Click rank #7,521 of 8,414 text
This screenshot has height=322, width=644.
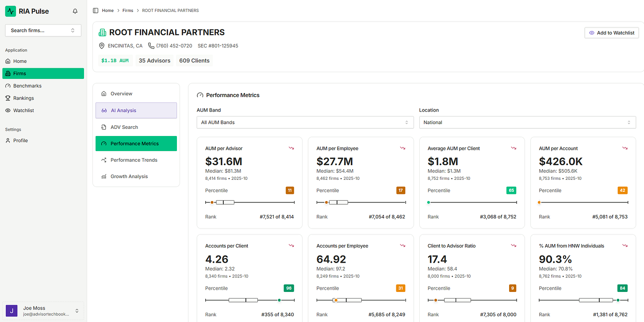[276, 217]
